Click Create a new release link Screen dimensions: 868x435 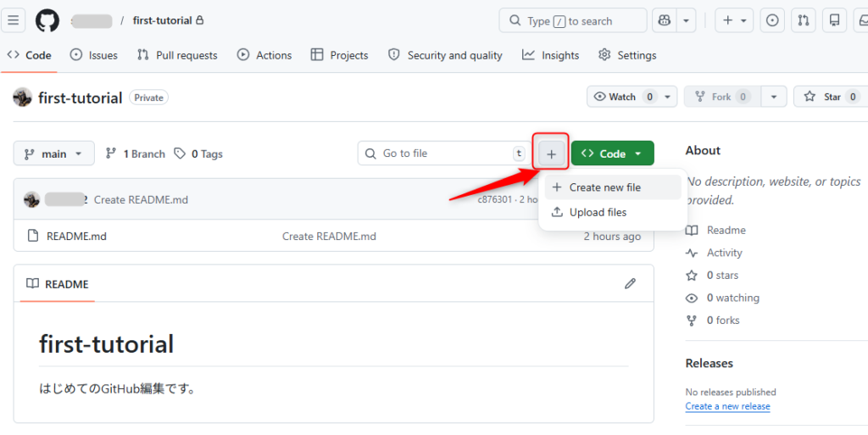tap(727, 406)
